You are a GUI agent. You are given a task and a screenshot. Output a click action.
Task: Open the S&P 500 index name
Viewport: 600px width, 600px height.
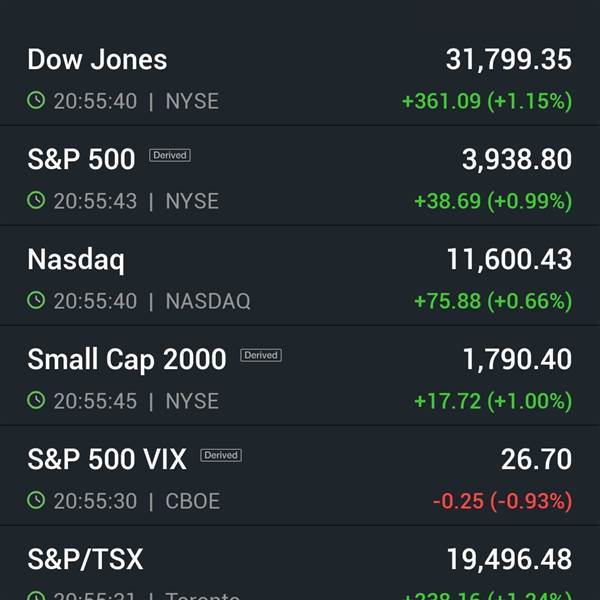coord(81,159)
